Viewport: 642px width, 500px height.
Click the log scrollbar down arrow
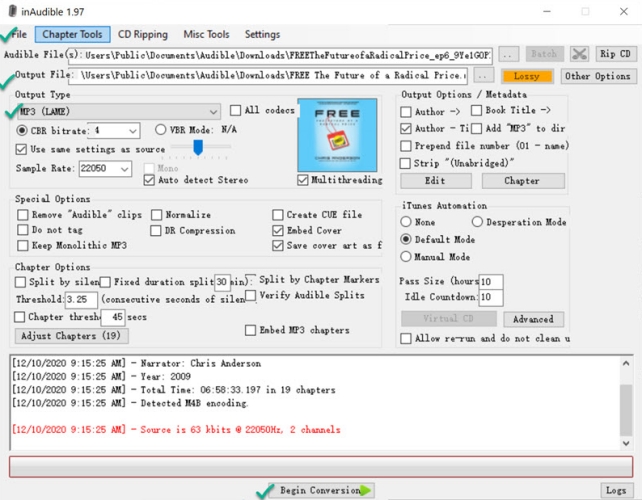click(626, 443)
